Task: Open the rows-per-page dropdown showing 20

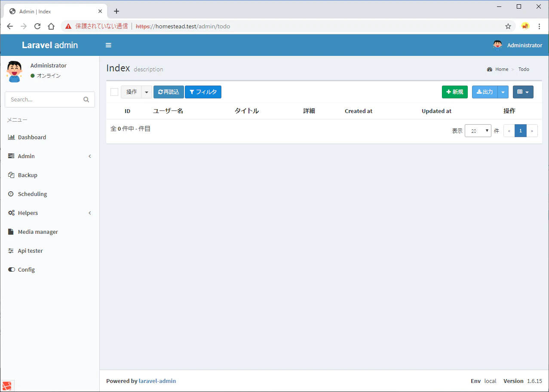Action: coord(478,131)
